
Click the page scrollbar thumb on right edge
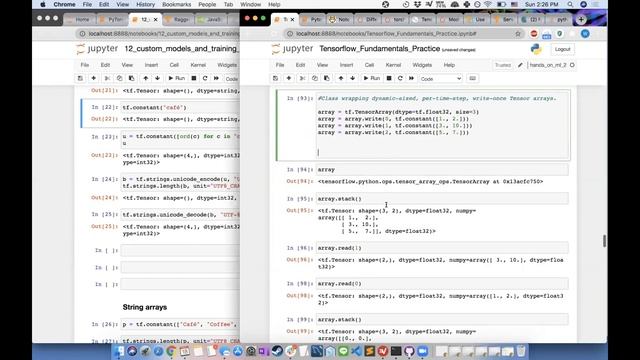[604, 241]
